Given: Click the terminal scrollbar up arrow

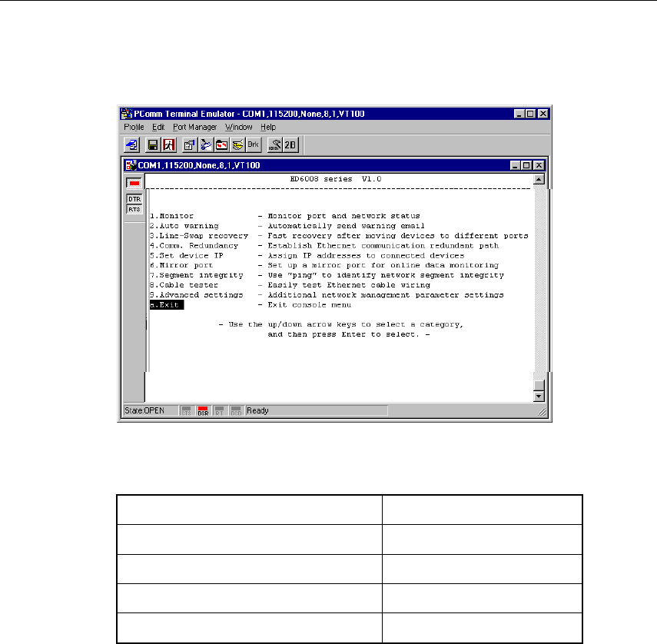Looking at the screenshot, I should pos(539,179).
